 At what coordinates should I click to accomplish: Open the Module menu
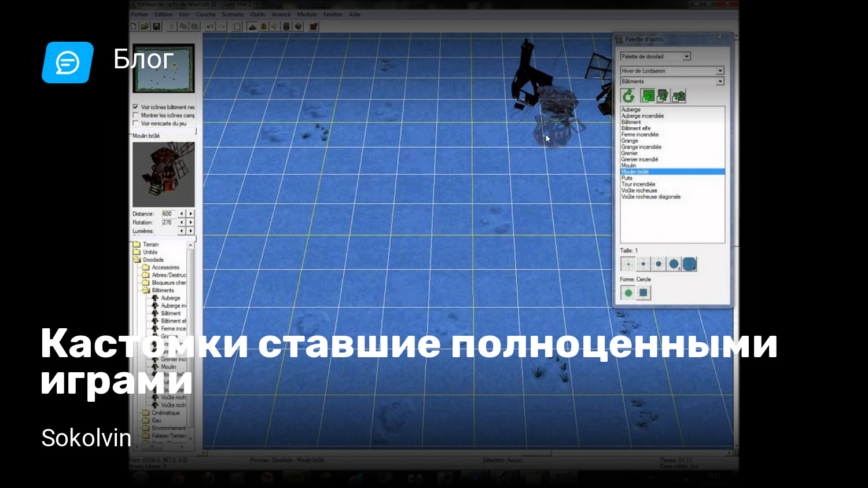(x=307, y=14)
